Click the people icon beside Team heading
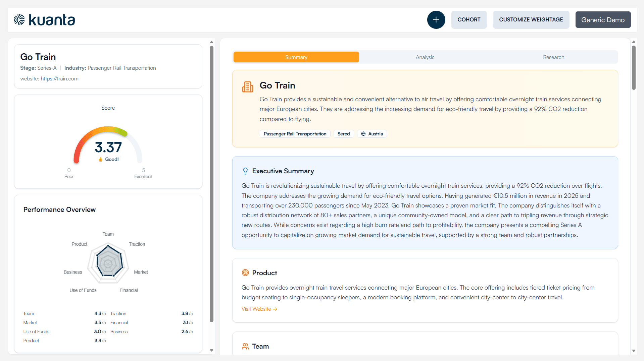644x361 pixels. click(245, 346)
